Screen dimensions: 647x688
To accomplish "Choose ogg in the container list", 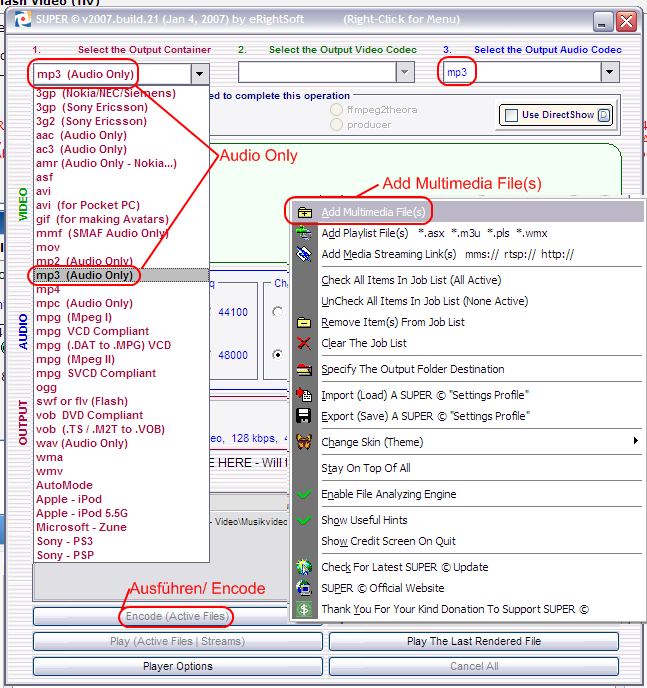I will click(122, 387).
